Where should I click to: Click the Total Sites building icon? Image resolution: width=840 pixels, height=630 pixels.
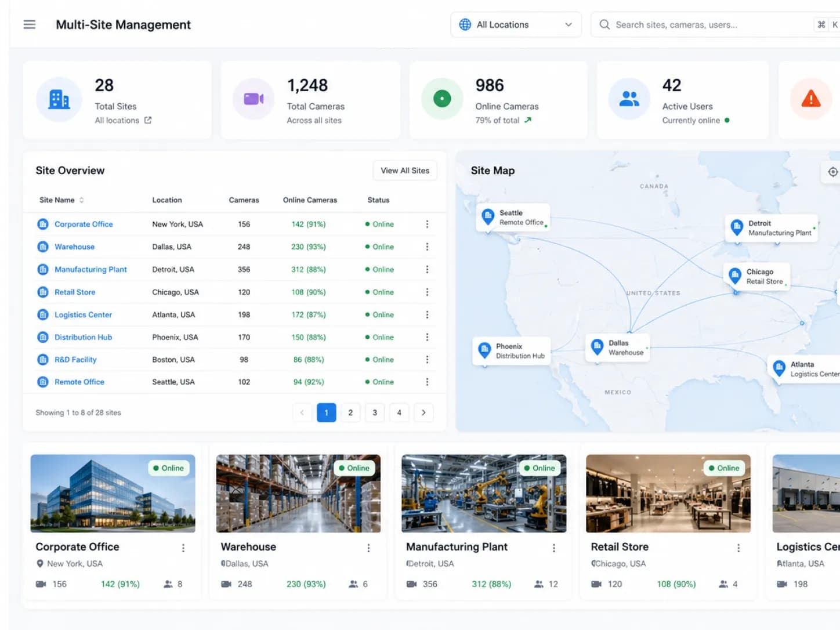point(59,99)
